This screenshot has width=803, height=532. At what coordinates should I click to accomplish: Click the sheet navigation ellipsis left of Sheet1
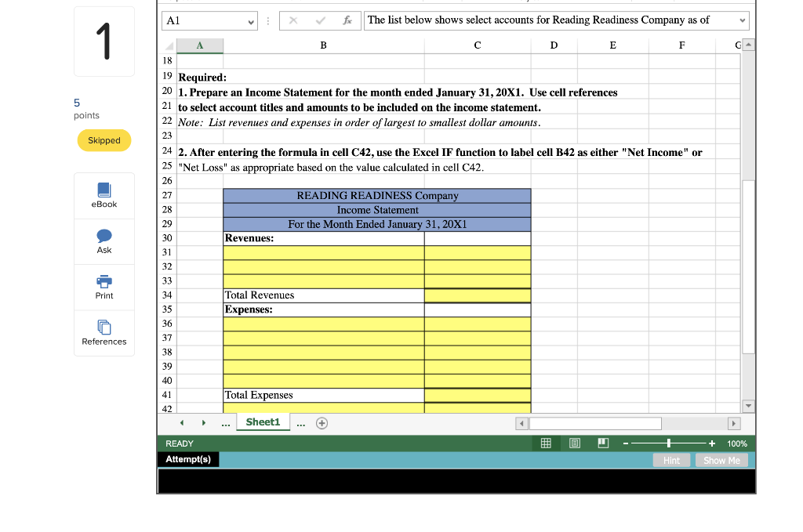(x=226, y=422)
